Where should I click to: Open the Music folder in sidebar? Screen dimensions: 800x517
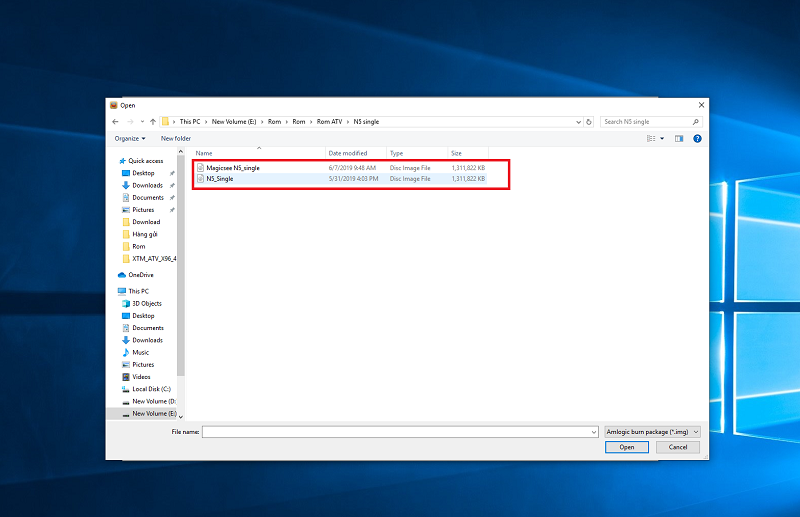141,352
